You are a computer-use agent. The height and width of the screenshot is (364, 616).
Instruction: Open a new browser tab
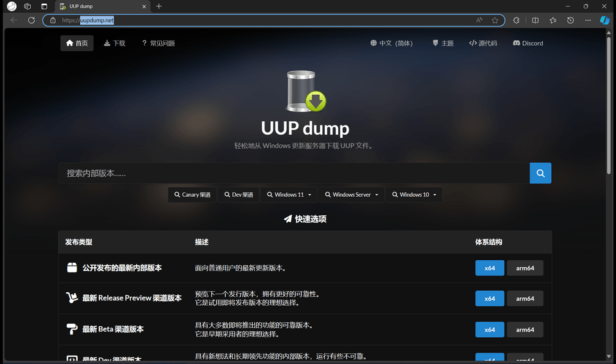(159, 6)
